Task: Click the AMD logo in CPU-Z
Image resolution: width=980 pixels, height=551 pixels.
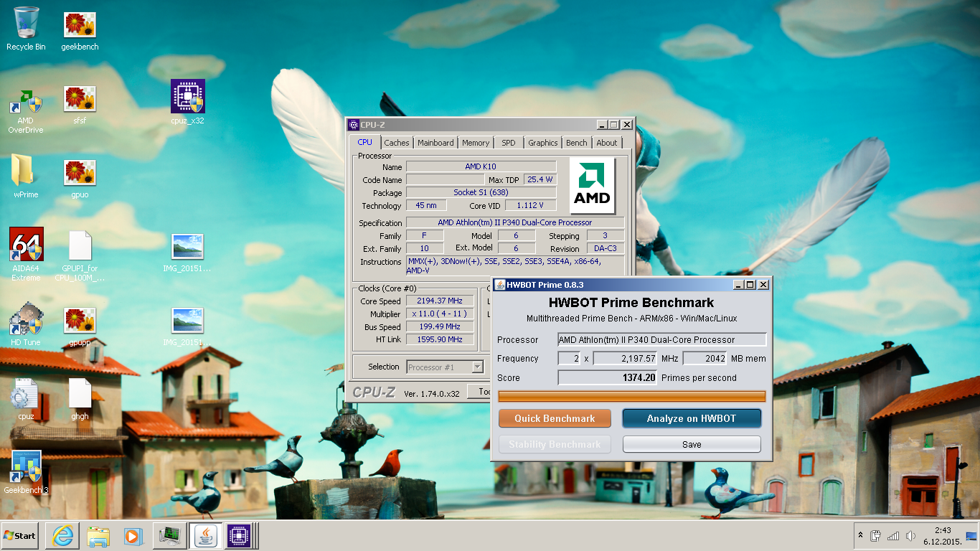Action: 592,186
